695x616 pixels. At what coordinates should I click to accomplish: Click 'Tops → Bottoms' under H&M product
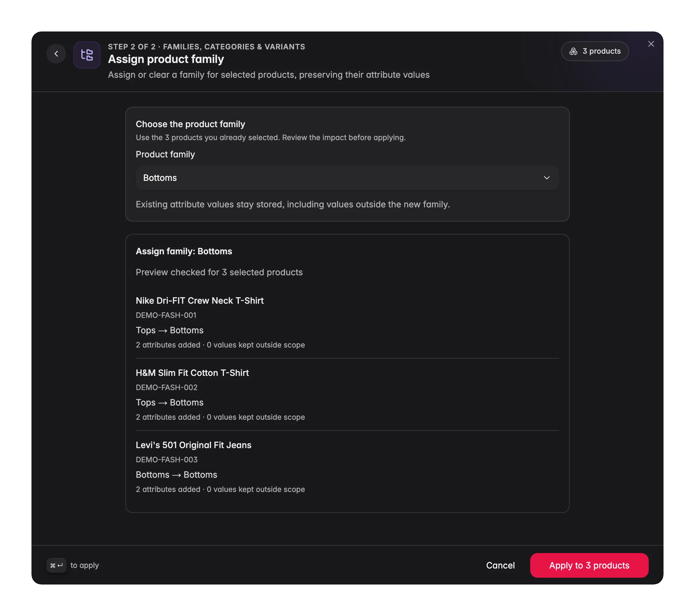click(x=169, y=402)
